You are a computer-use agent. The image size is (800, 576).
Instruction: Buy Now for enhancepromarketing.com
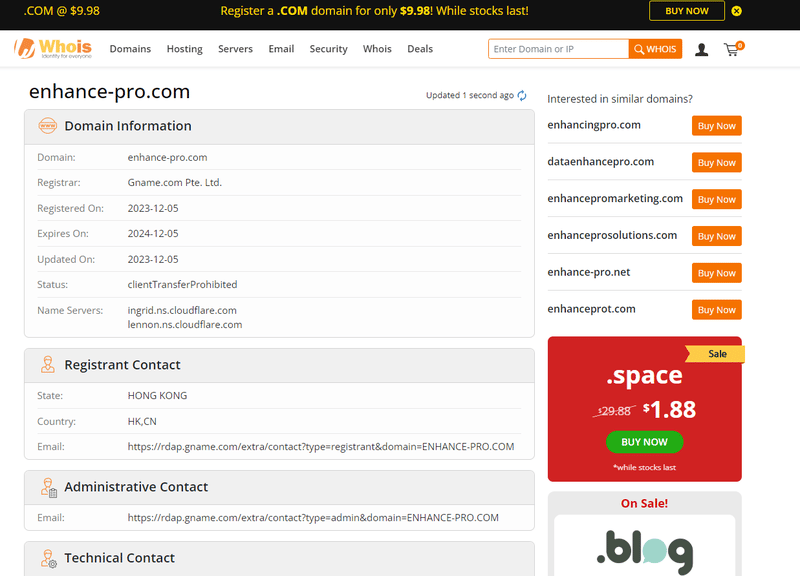tap(716, 199)
